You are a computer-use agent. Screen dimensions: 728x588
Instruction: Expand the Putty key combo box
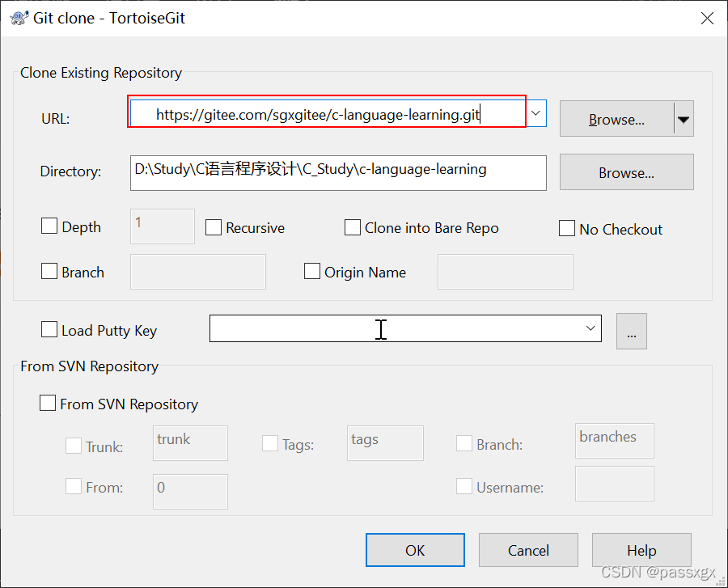[x=590, y=328]
